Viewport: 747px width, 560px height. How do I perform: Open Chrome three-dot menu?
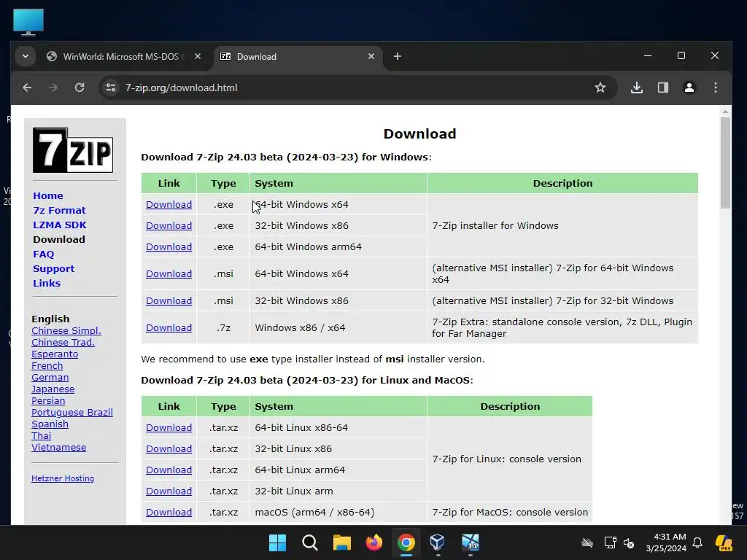click(716, 87)
